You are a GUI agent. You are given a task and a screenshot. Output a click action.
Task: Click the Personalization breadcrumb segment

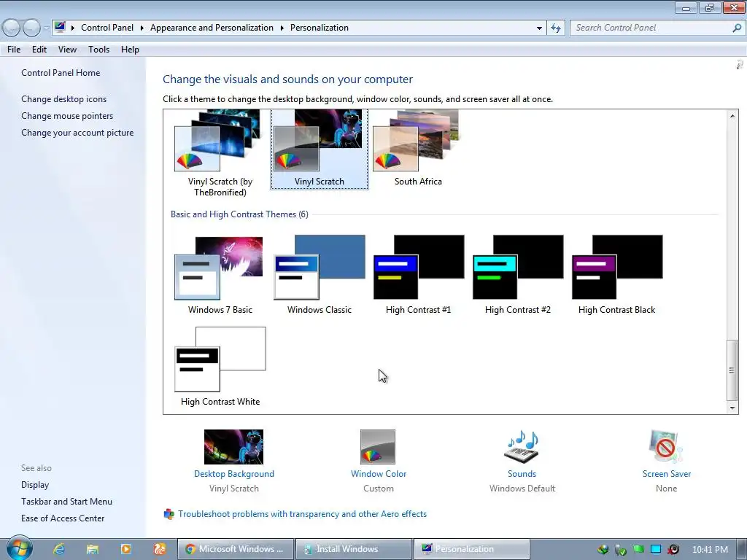pyautogui.click(x=320, y=28)
